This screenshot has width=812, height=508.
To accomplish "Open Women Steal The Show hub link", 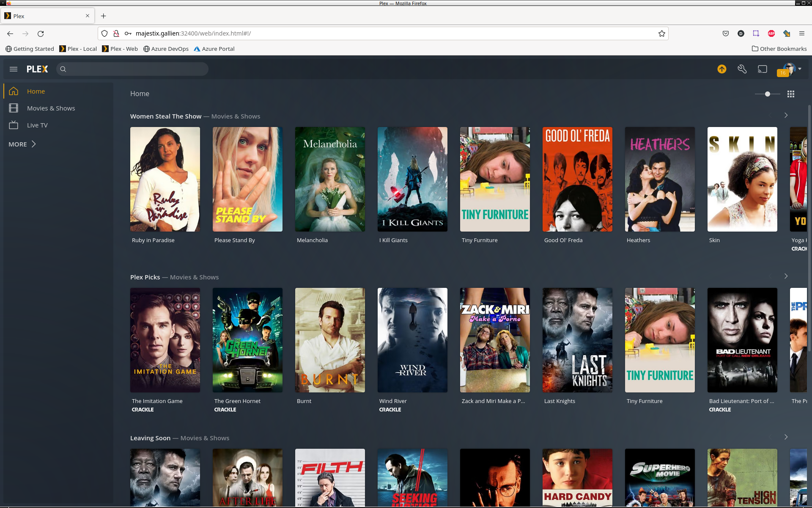I will pyautogui.click(x=166, y=116).
